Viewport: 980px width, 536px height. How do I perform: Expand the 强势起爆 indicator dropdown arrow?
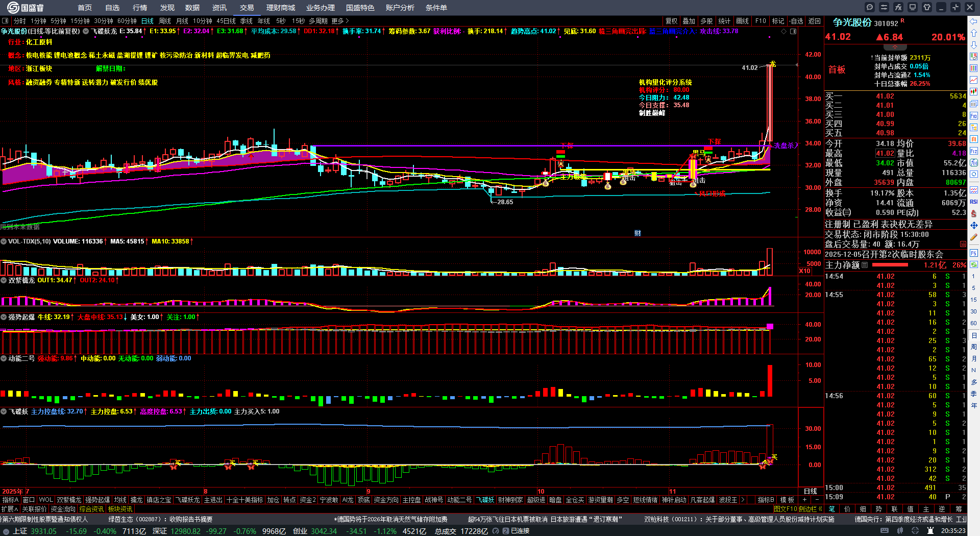pyautogui.click(x=4, y=317)
